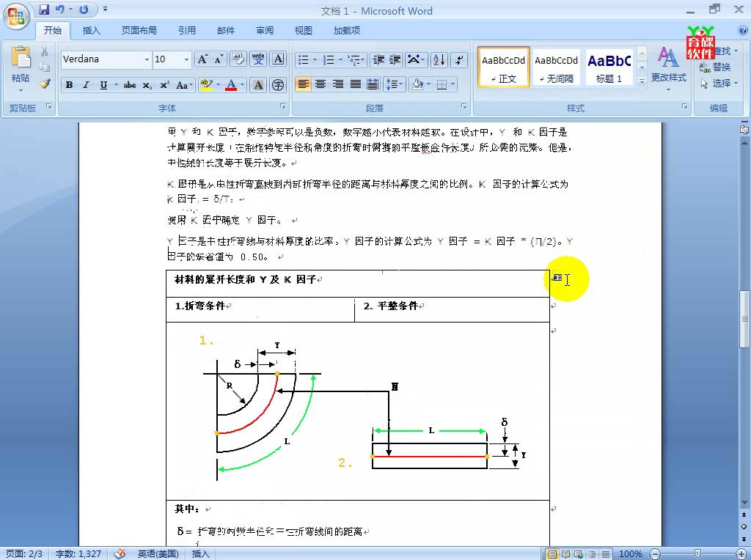Center the paragraph text
The width and height of the screenshot is (751, 560).
tap(320, 85)
